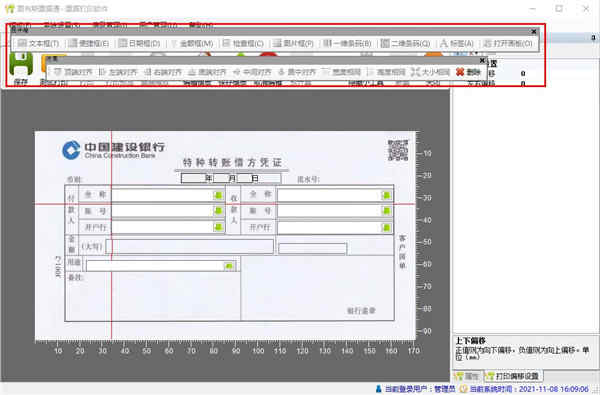Select the 用途 purpose field
600x395 pixels.
[x=161, y=266]
